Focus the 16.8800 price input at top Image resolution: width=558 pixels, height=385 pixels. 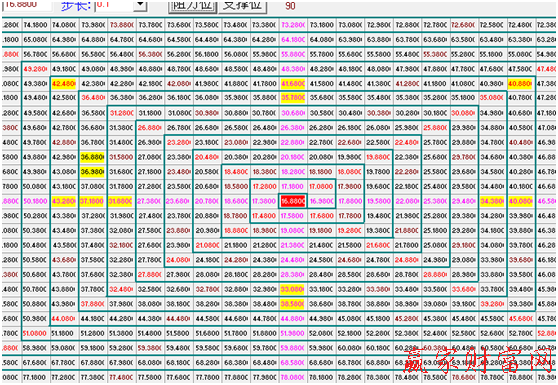(x=26, y=5)
